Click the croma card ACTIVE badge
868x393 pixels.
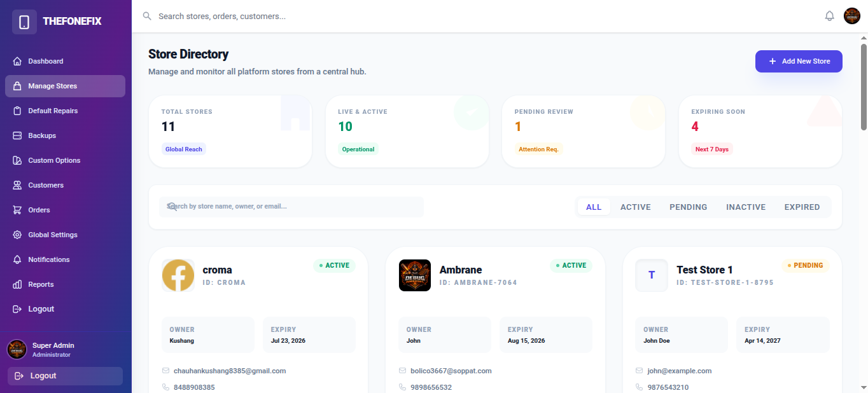pyautogui.click(x=334, y=265)
